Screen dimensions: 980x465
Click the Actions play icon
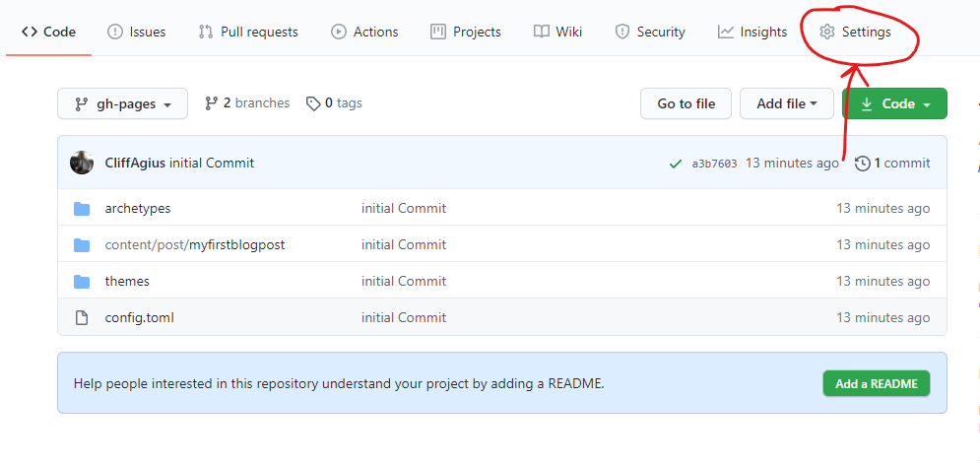(339, 32)
